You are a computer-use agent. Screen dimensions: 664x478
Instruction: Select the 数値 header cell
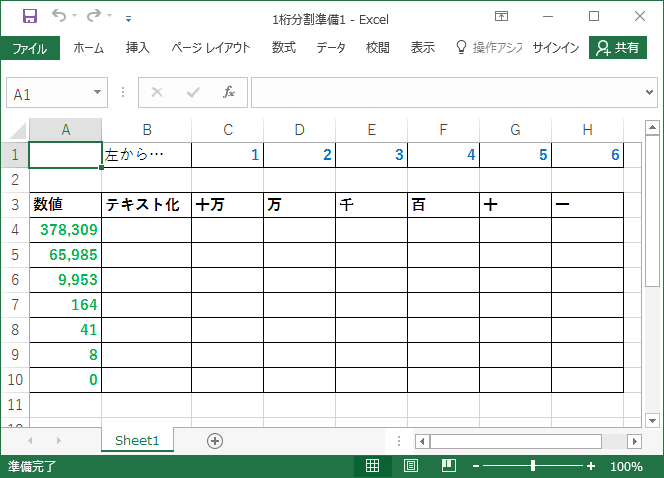click(66, 205)
